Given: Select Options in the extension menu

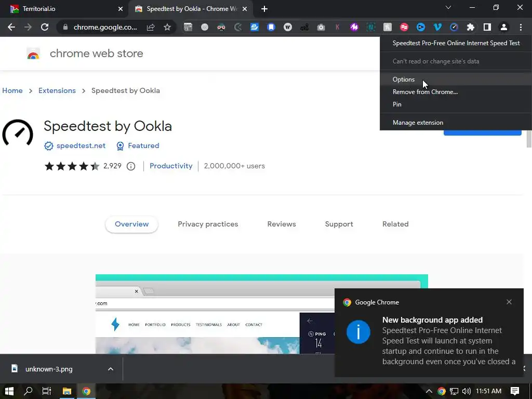Looking at the screenshot, I should point(456,79).
